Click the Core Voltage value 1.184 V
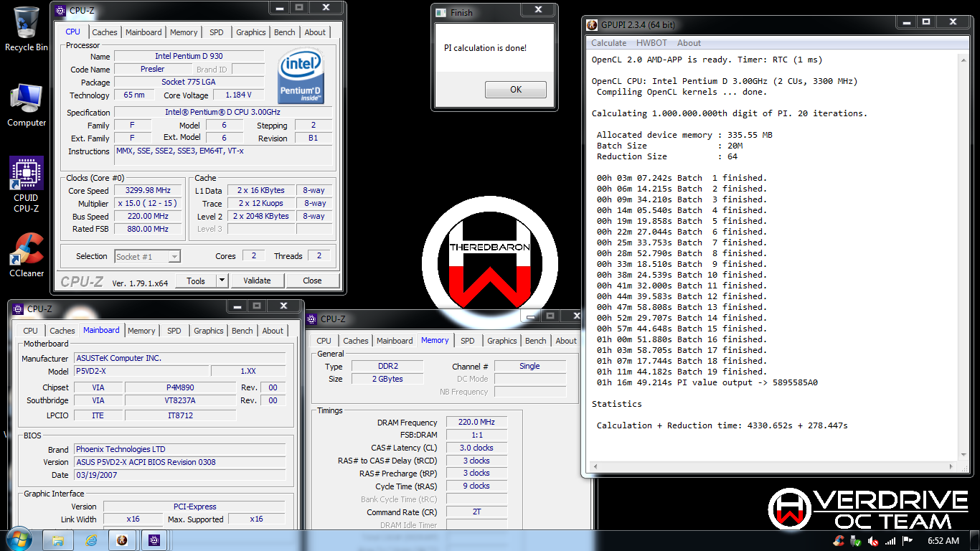Viewport: 980px width, 551px height. (x=237, y=95)
